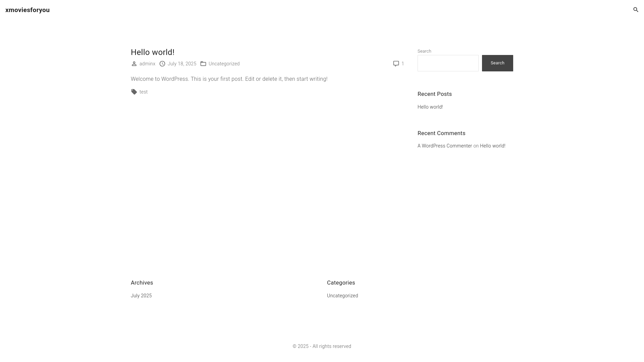This screenshot has width=644, height=362.
Task: Open the comment count 1 link
Action: pos(403,64)
